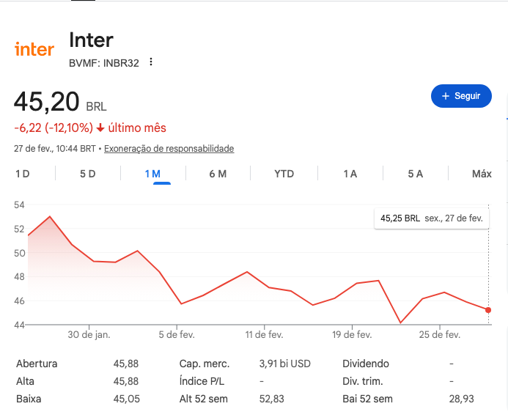Click the 3,91 bi USD value
Screen dimensions: 508x420
click(284, 364)
